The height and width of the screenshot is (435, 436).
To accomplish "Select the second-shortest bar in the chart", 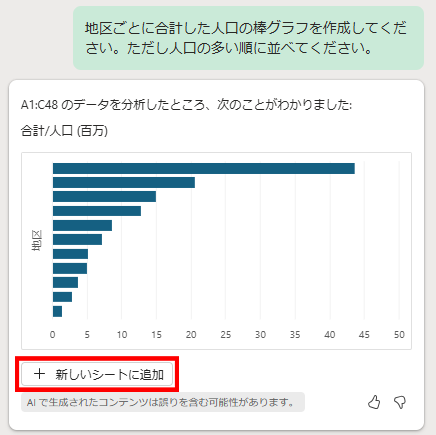I will tap(62, 297).
